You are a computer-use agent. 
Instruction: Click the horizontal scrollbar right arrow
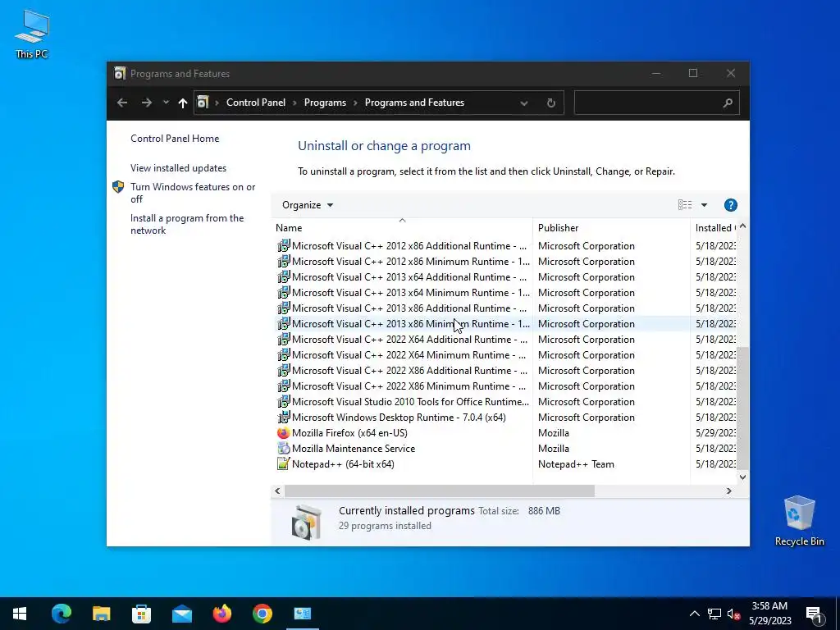pyautogui.click(x=728, y=491)
